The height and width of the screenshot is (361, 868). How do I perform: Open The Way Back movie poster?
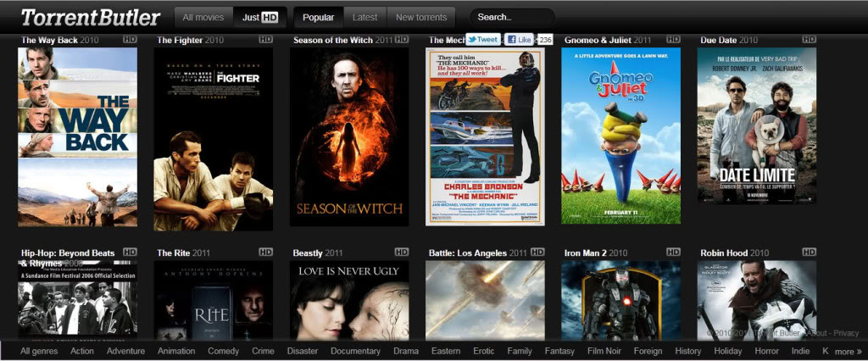[77, 136]
